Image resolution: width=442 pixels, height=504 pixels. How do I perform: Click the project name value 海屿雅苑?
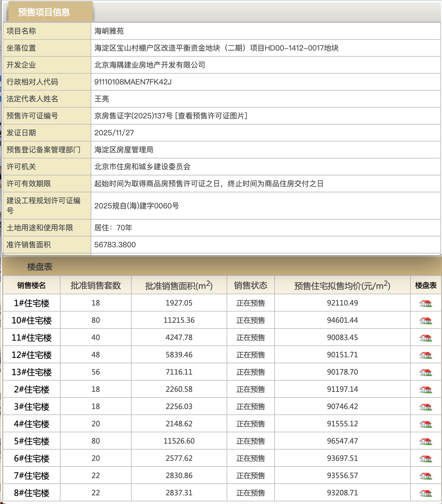(x=109, y=31)
